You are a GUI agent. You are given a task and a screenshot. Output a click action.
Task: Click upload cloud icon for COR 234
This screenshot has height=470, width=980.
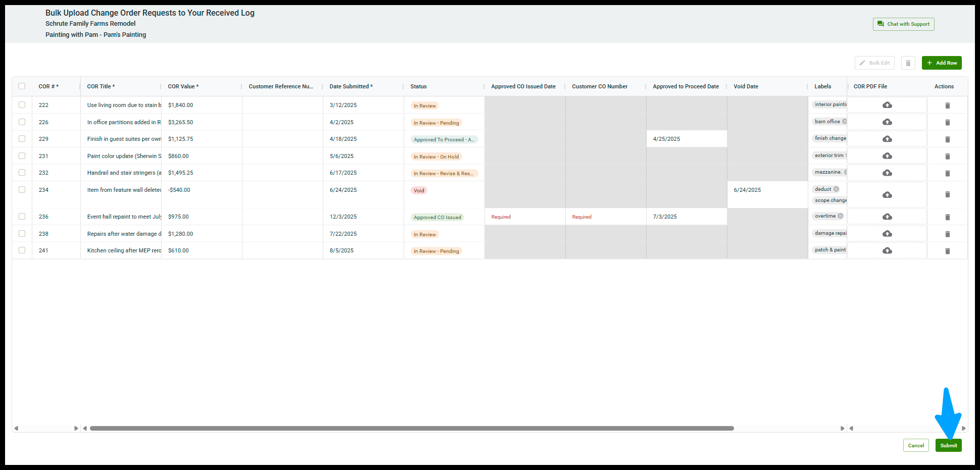(x=887, y=195)
